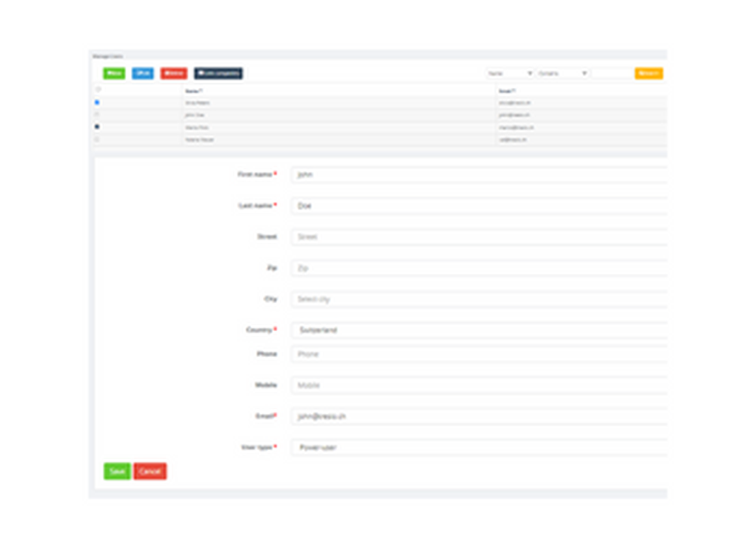
Task: Select the John Doe name cell
Action: pos(195,115)
